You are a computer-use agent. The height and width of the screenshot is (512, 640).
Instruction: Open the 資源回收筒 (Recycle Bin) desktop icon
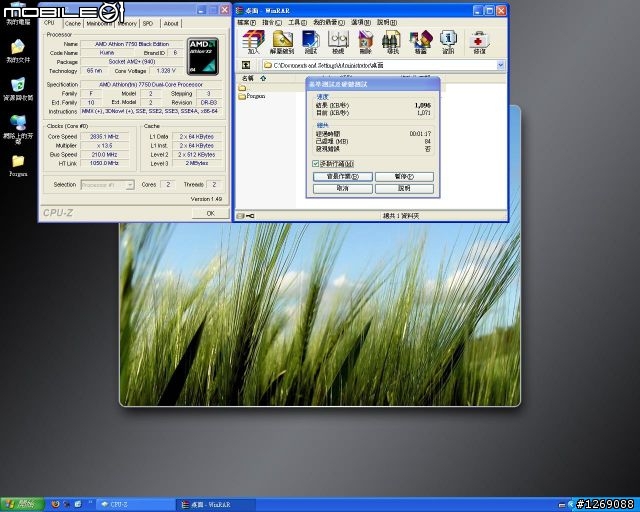pos(18,89)
